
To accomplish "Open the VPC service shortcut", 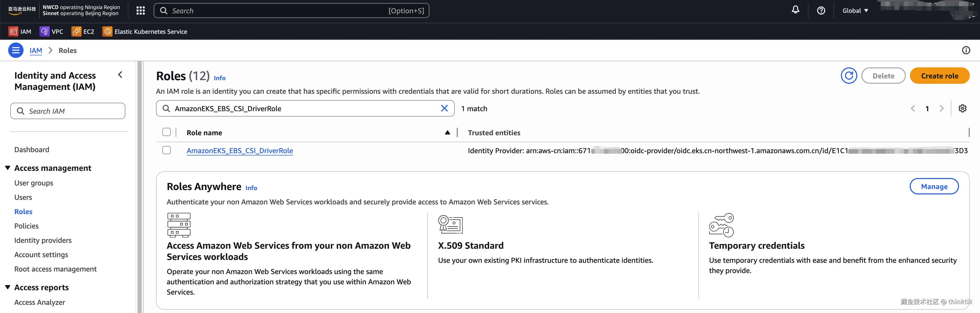I will pyautogui.click(x=51, y=32).
